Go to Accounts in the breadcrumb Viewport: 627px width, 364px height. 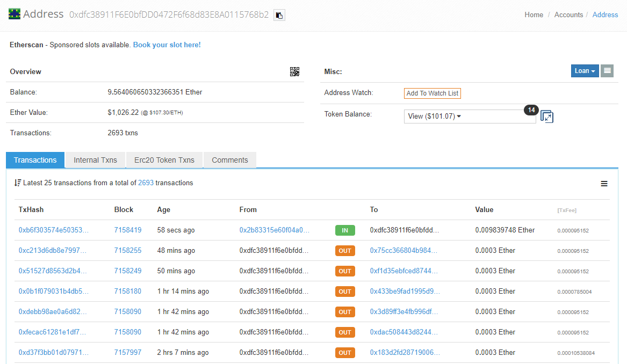point(568,15)
